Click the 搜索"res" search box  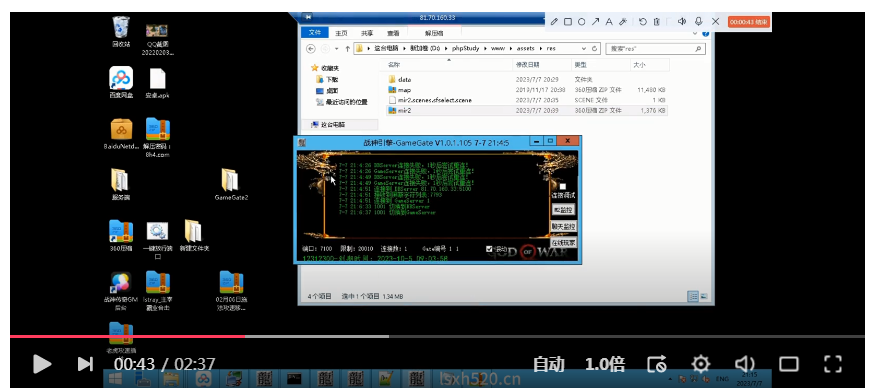click(654, 49)
